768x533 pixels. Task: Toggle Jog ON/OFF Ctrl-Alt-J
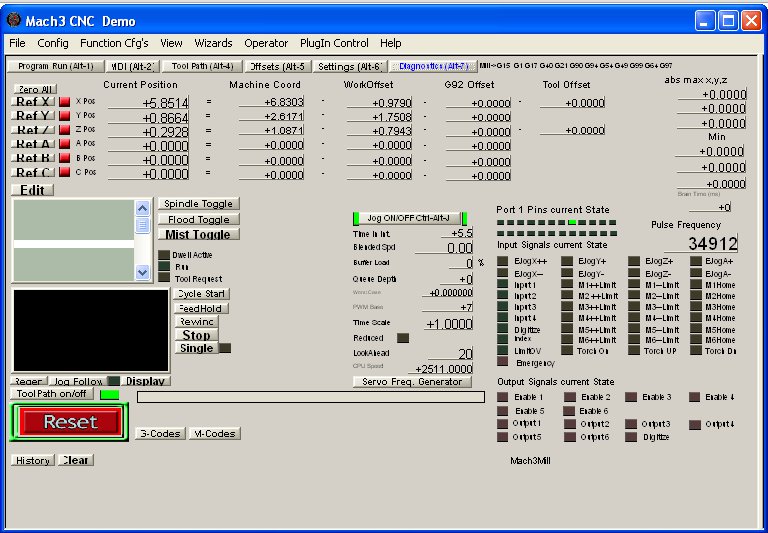pos(408,218)
